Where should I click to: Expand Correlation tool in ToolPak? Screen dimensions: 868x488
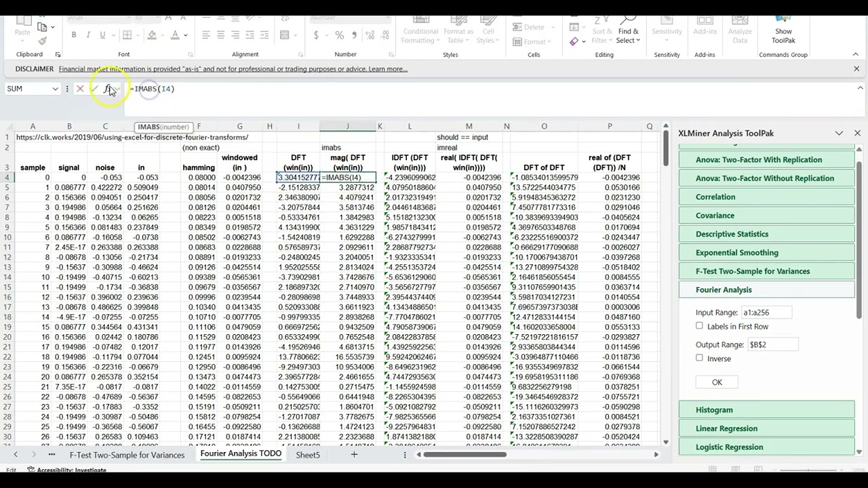(766, 197)
